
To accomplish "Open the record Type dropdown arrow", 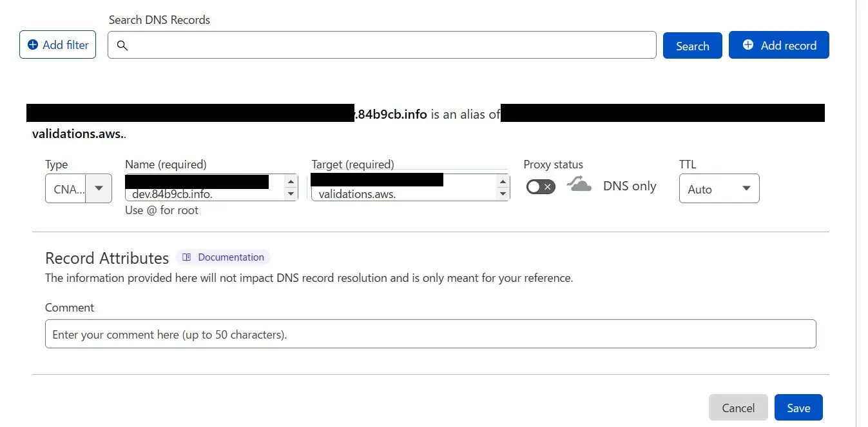I will coord(99,188).
